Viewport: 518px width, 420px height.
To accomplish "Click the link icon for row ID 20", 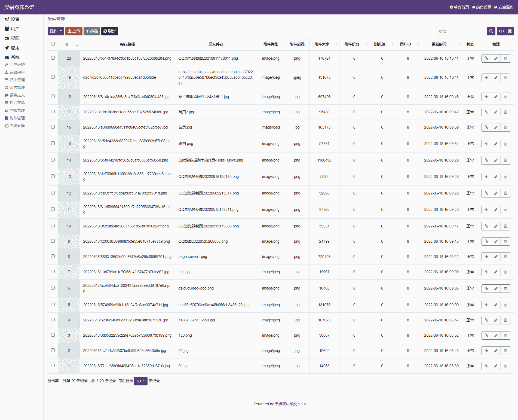I will pos(486,58).
